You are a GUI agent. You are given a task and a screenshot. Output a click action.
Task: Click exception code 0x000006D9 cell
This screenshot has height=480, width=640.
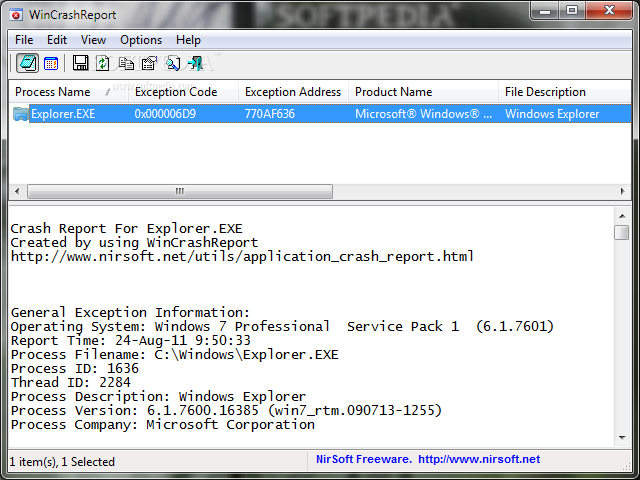(165, 114)
